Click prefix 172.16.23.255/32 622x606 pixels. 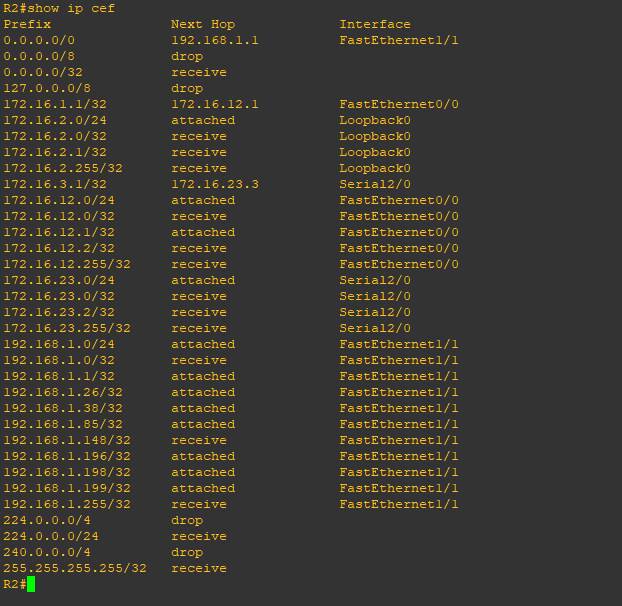(x=67, y=328)
